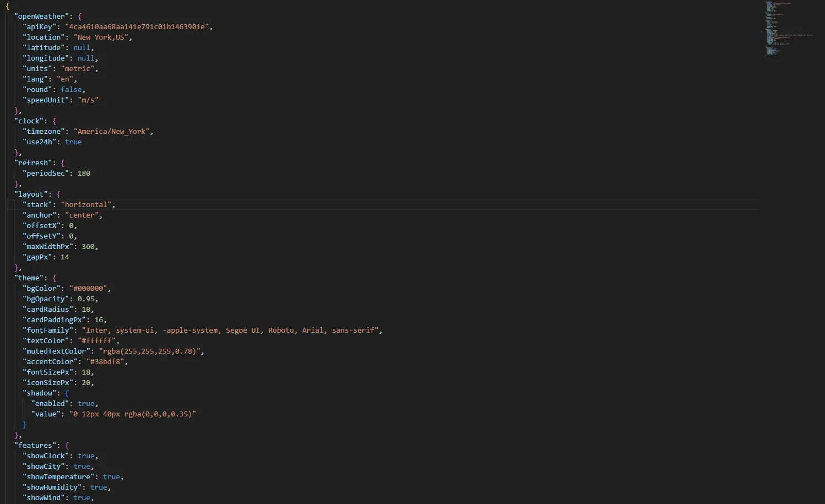Click the shadow enabled true value
This screenshot has height=504, width=825.
coord(86,403)
